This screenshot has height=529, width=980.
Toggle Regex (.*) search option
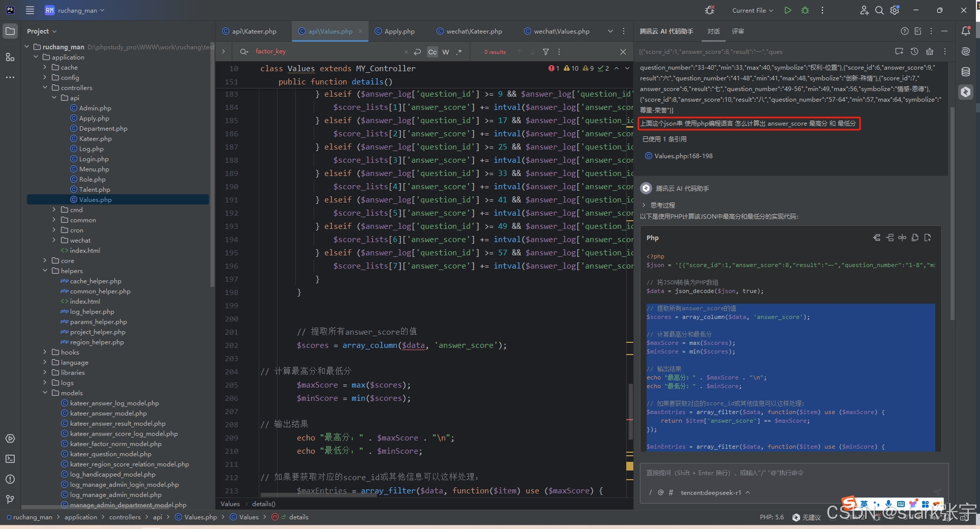point(459,52)
